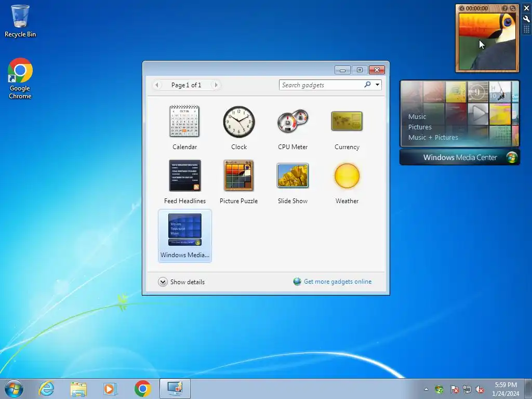
Task: Open Music in Media Center gadget
Action: coord(417,117)
